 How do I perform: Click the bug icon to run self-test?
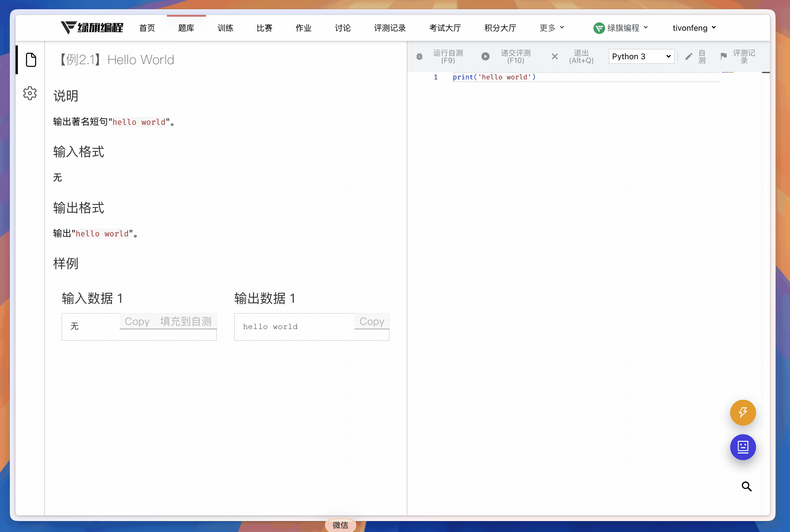click(x=420, y=56)
